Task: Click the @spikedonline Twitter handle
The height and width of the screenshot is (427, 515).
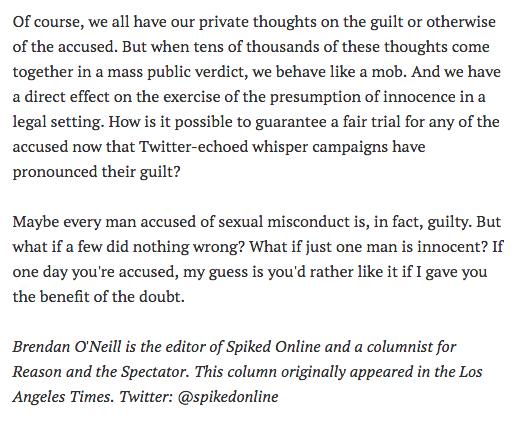Action: pos(228,397)
